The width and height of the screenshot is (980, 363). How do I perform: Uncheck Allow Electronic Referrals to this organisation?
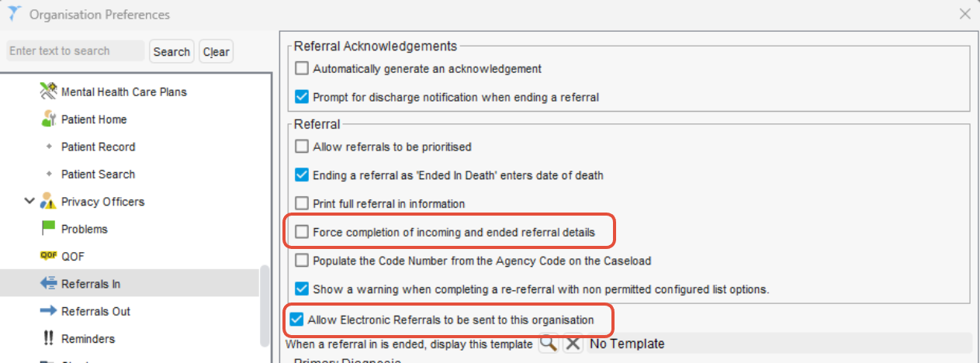[296, 319]
